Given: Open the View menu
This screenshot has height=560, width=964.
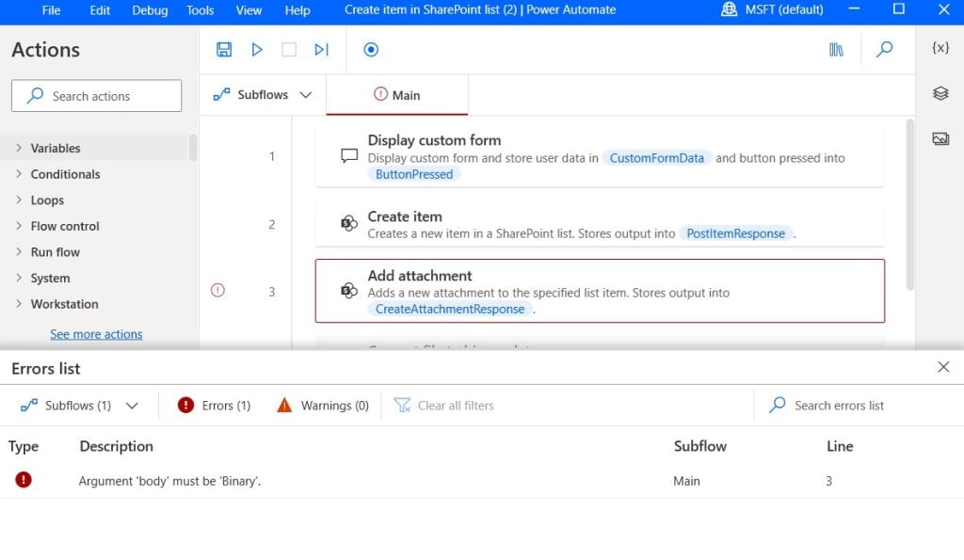Looking at the screenshot, I should [249, 10].
